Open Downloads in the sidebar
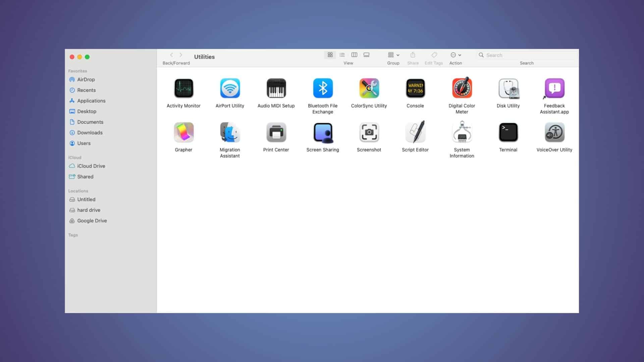Image resolution: width=644 pixels, height=362 pixels. (x=90, y=132)
